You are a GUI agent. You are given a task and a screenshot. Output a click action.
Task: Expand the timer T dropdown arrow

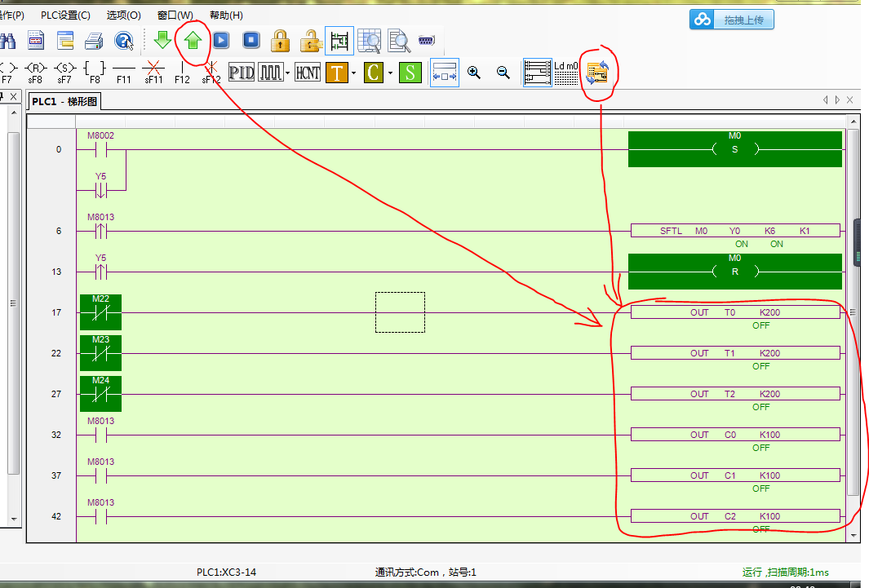click(353, 73)
